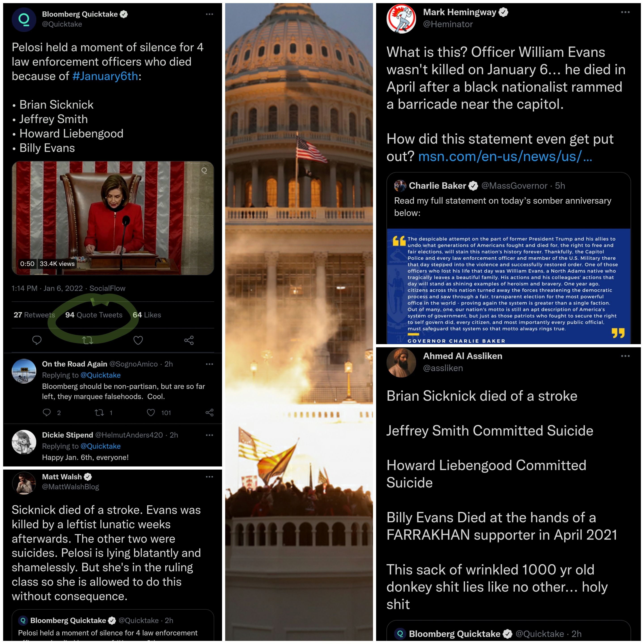Open more options on Mark Hemingway tweet
Screen dimensions: 644x644
tap(625, 12)
